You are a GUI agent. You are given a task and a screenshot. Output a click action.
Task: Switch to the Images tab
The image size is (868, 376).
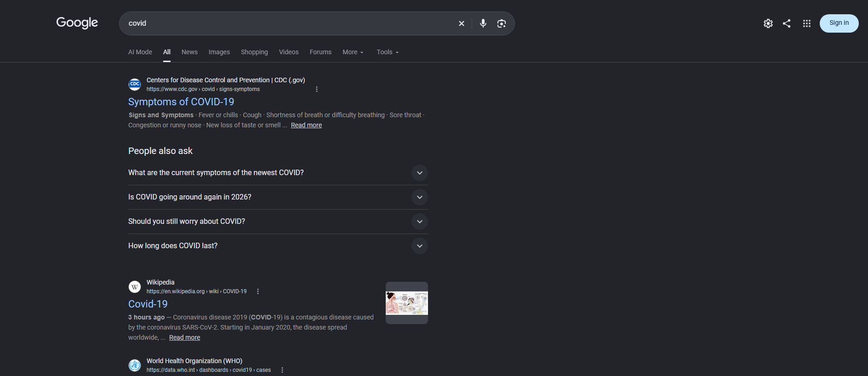219,52
